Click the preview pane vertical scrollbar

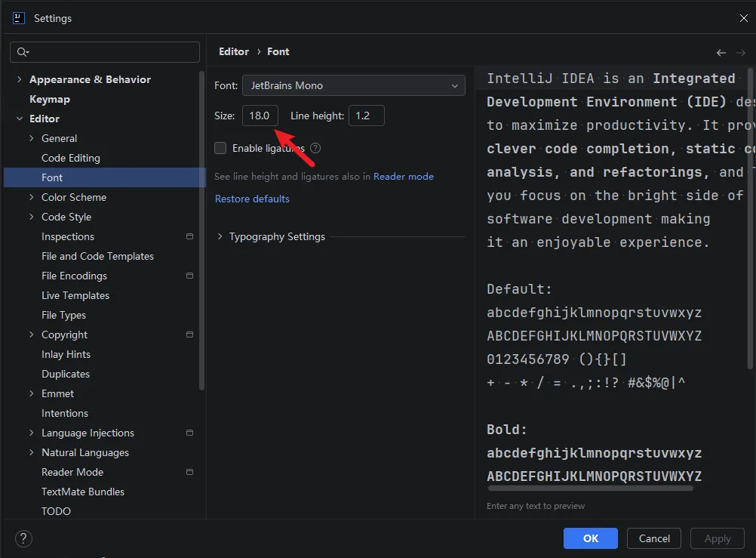[x=750, y=219]
